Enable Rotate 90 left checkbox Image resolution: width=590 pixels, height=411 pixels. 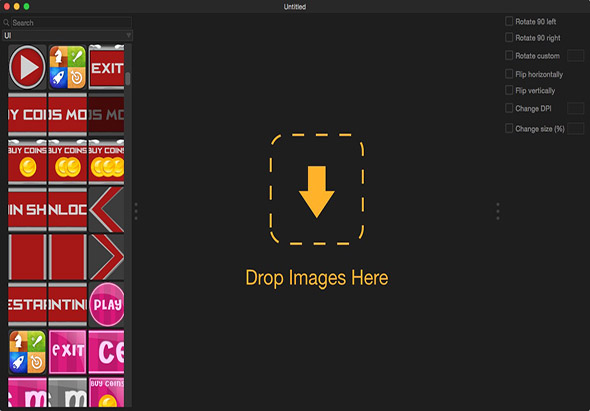509,21
